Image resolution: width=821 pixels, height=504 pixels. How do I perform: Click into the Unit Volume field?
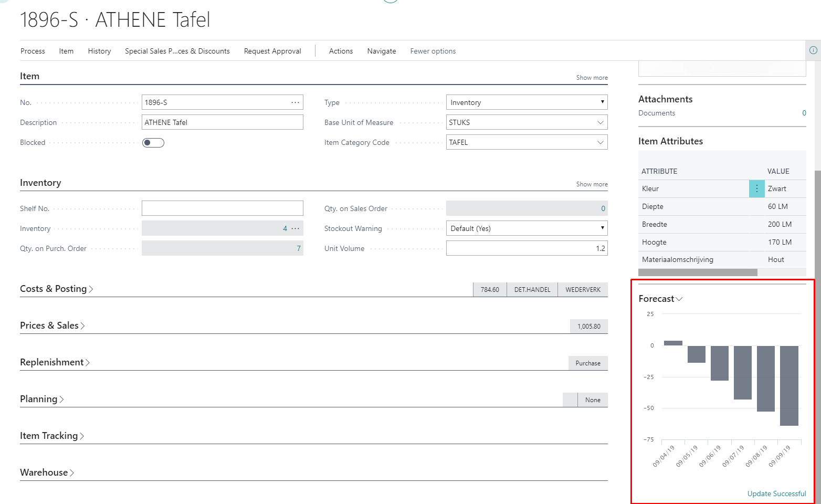pyautogui.click(x=527, y=248)
